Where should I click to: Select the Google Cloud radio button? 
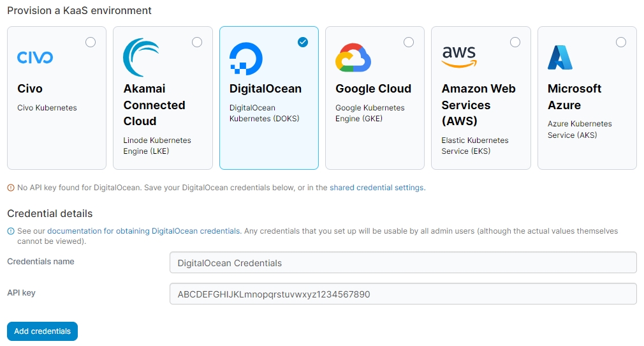tap(409, 42)
